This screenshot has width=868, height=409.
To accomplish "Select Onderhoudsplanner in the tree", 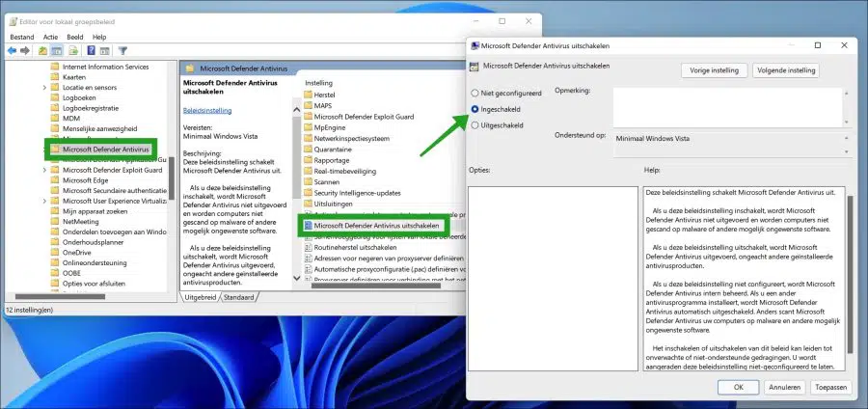I will (93, 242).
